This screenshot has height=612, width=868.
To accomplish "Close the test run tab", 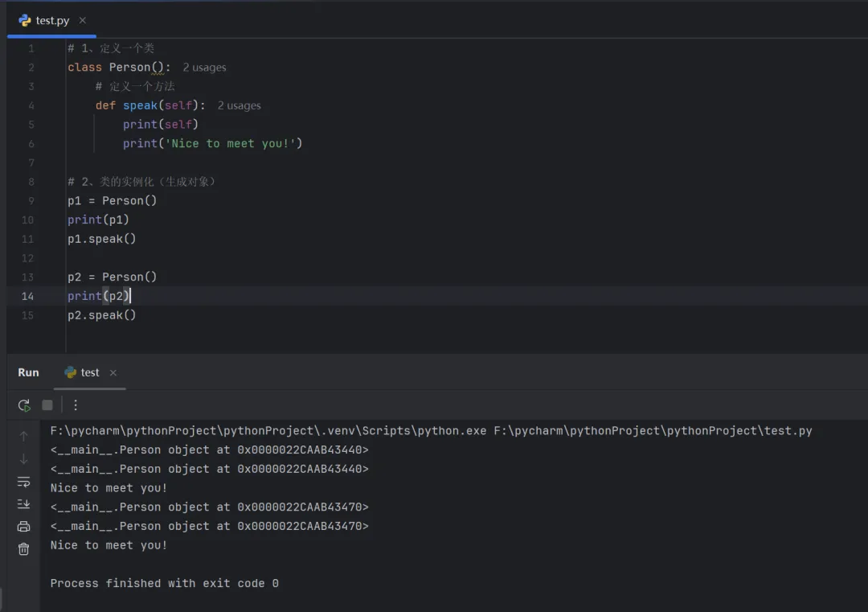I will [x=113, y=373].
